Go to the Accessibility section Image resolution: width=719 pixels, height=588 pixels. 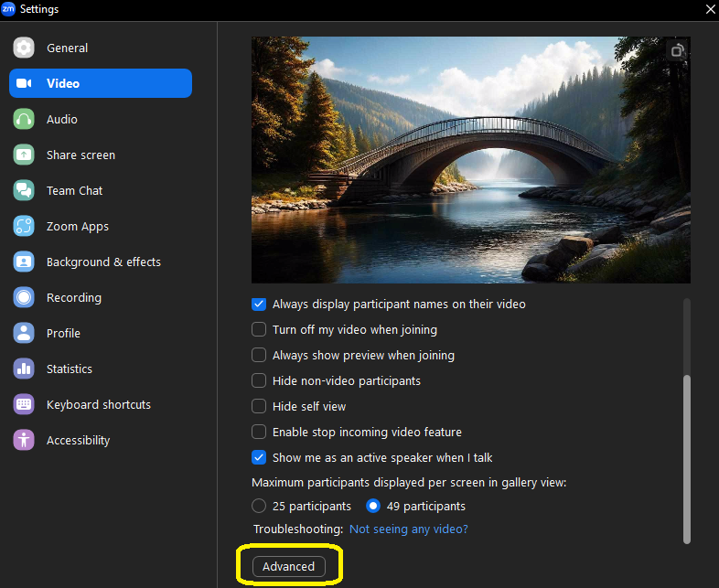tap(78, 440)
